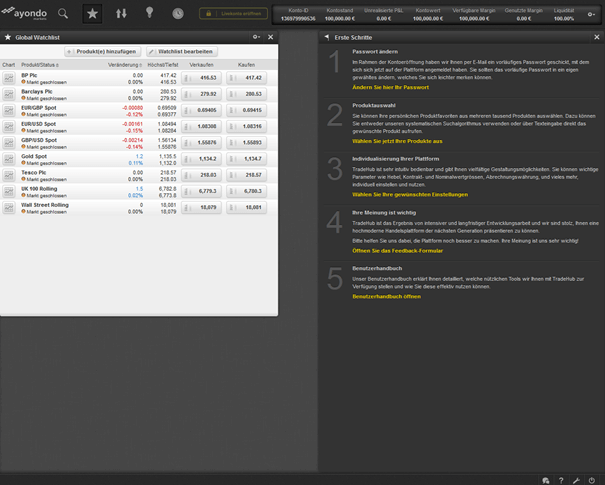Click Wall Street Rolling sell price 18,079
The height and width of the screenshot is (485, 605).
point(201,208)
